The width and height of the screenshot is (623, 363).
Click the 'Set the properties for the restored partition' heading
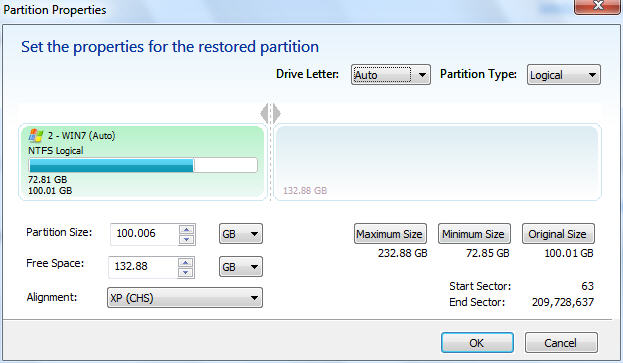tap(170, 47)
